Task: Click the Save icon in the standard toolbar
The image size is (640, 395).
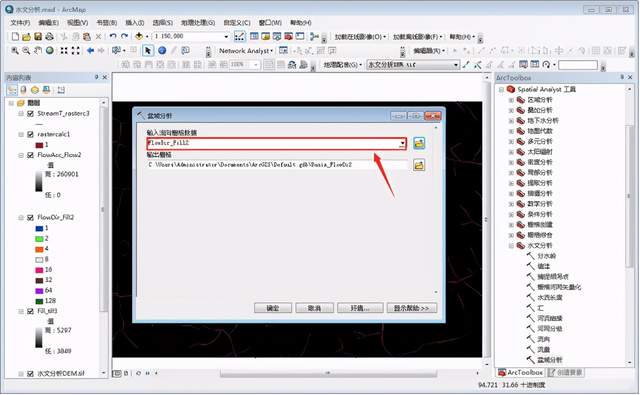Action: 38,37
